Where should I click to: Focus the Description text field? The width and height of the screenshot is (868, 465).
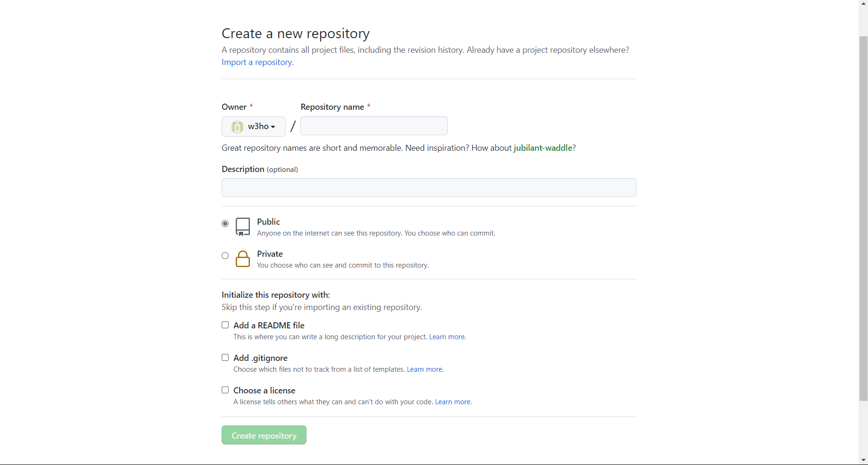(429, 188)
